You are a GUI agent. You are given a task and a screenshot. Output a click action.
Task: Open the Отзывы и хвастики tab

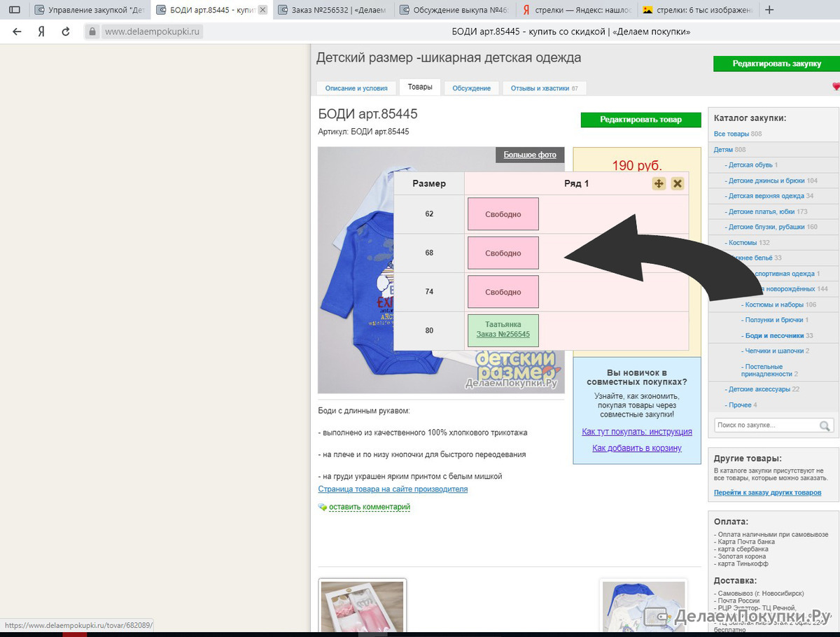pyautogui.click(x=545, y=88)
